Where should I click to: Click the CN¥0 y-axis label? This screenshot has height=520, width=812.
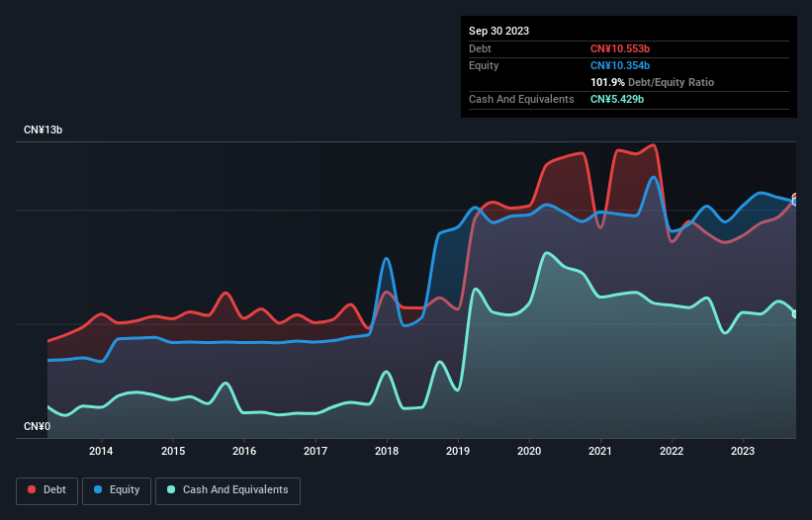(x=38, y=426)
